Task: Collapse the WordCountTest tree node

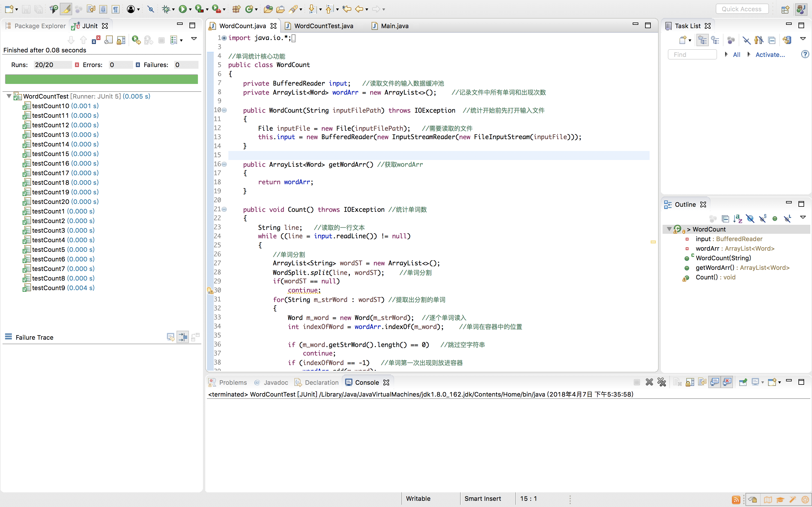Action: coord(9,96)
